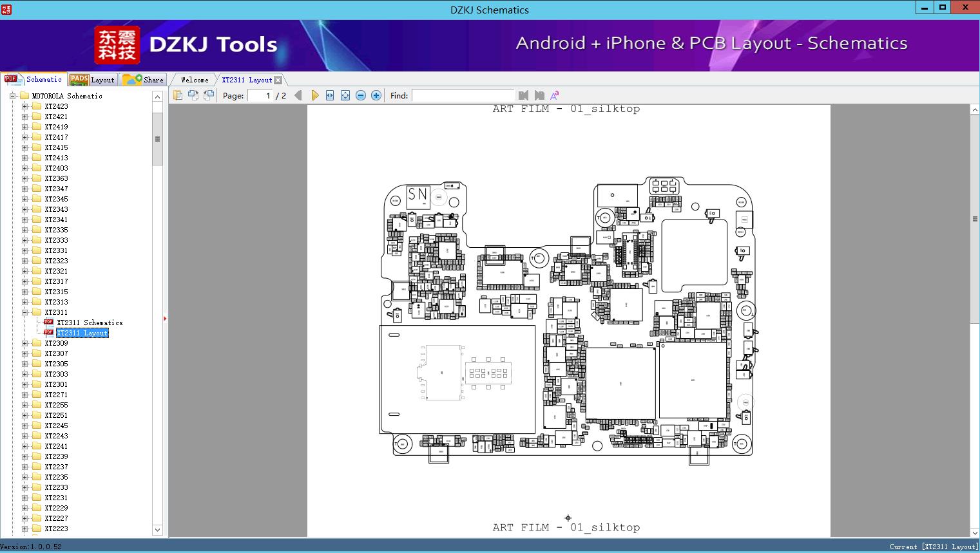980x553 pixels.
Task: Click the document scrollbar up arrow
Action: point(975,110)
